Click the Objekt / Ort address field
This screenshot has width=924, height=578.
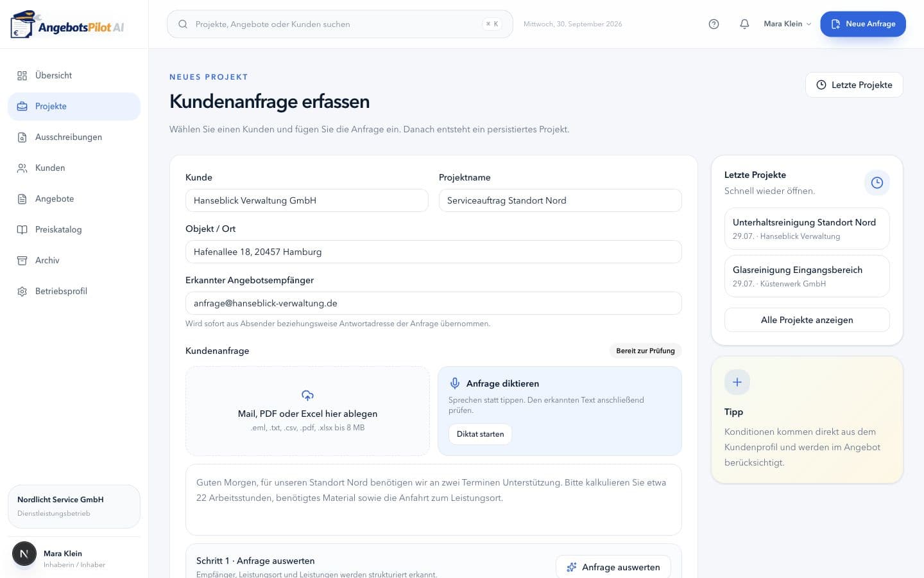pos(434,252)
